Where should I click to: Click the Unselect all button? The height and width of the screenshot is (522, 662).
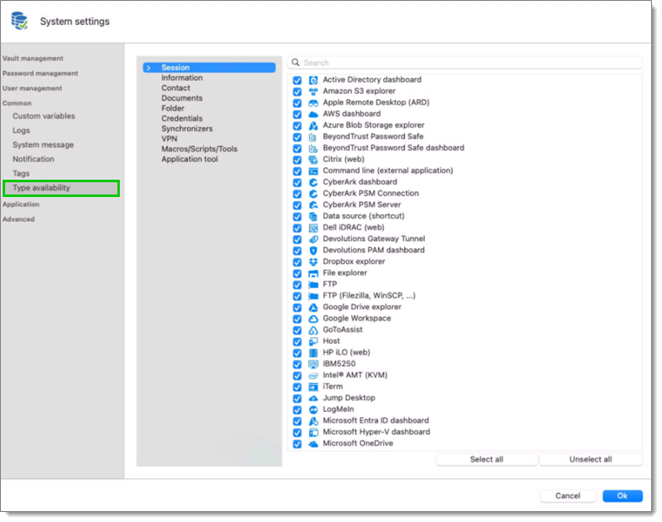(x=591, y=459)
